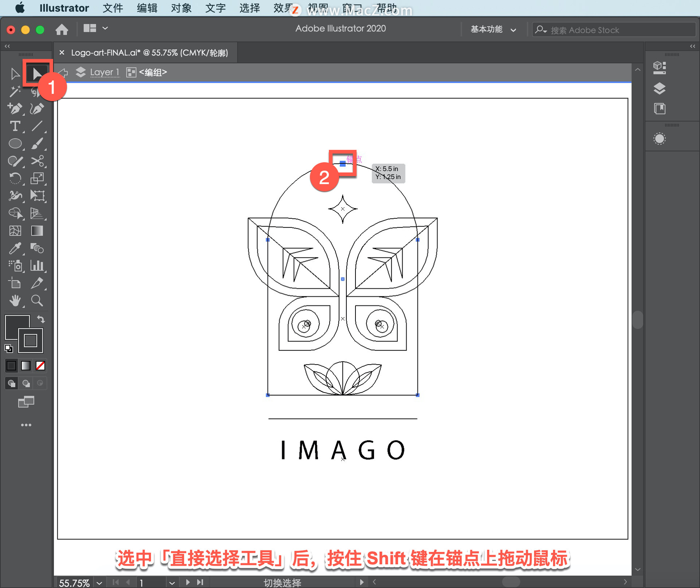Viewport: 700px width, 588px height.
Task: Open the 基本功能 workspace switcher
Action: click(x=493, y=29)
